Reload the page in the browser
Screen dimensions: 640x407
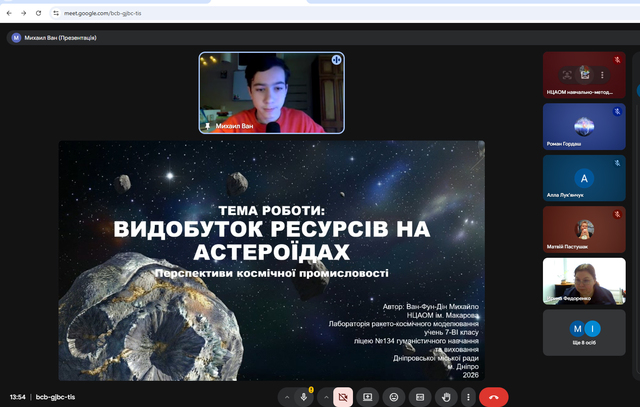tap(39, 13)
